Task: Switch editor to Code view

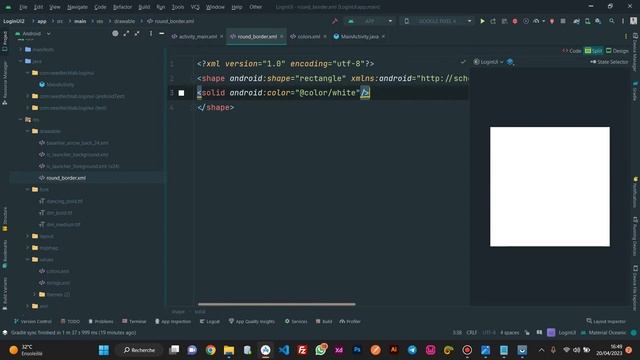Action: (x=572, y=51)
